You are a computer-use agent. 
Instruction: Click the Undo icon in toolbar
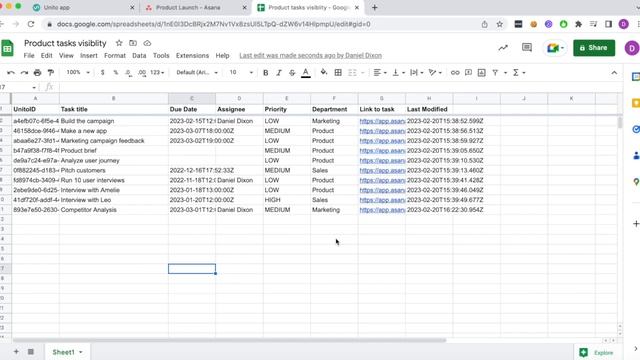point(11,73)
